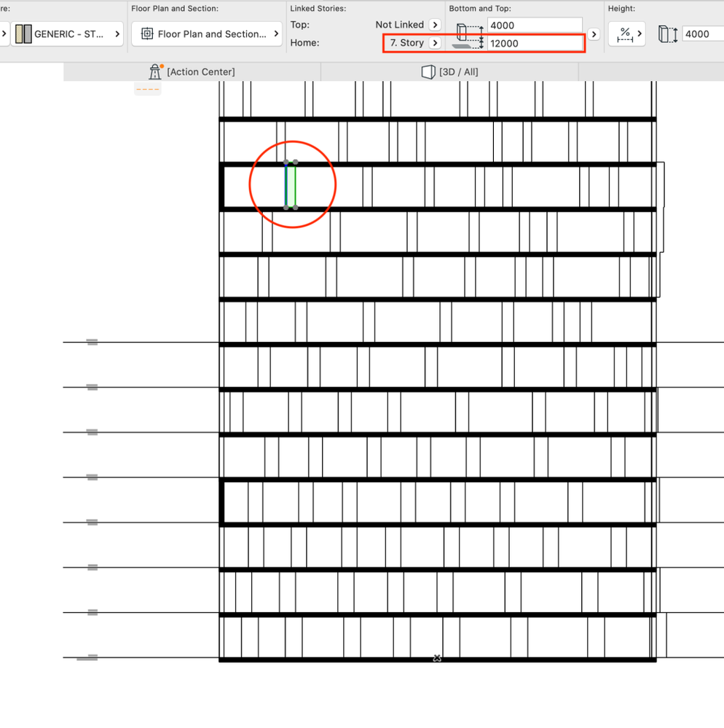Click the home offset field showing 12000
This screenshot has height=728, width=724.
535,44
